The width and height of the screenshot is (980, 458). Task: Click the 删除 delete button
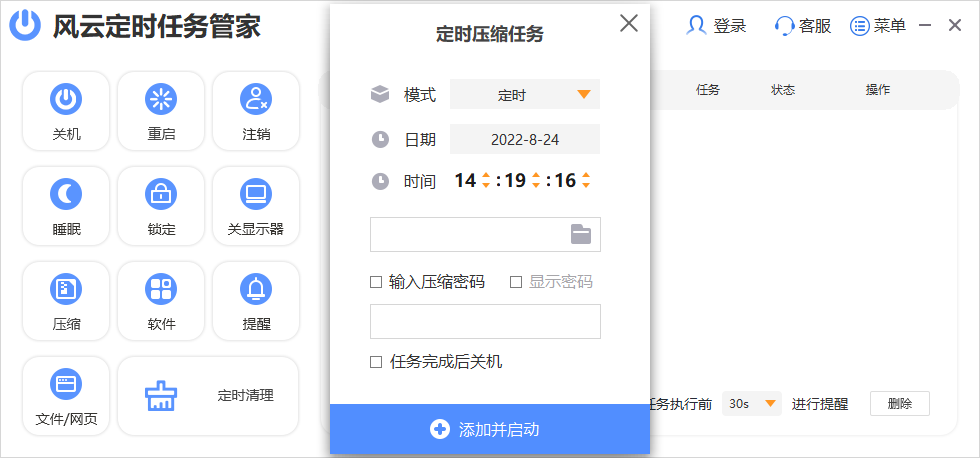pos(900,404)
